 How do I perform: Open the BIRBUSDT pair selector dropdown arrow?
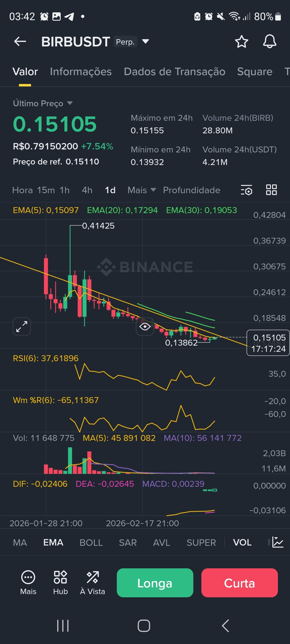coord(146,41)
